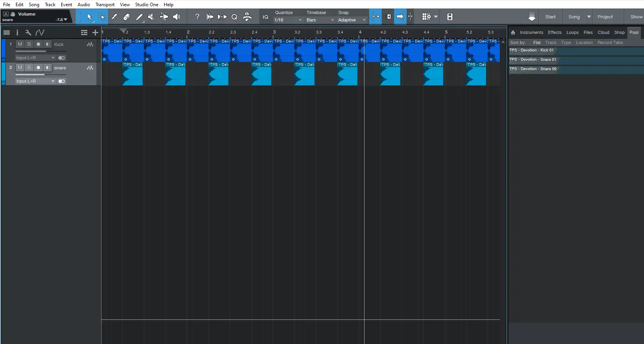Sort pool by Type

click(x=566, y=42)
